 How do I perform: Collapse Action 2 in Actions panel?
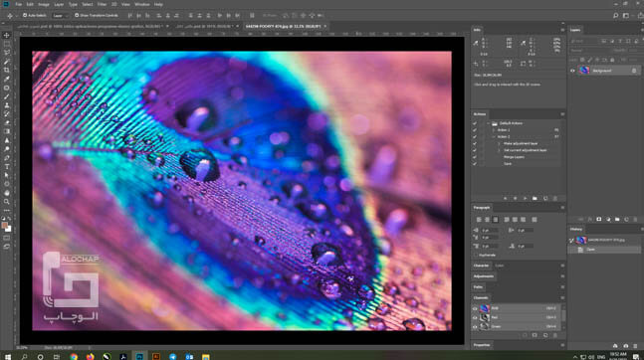(494, 136)
